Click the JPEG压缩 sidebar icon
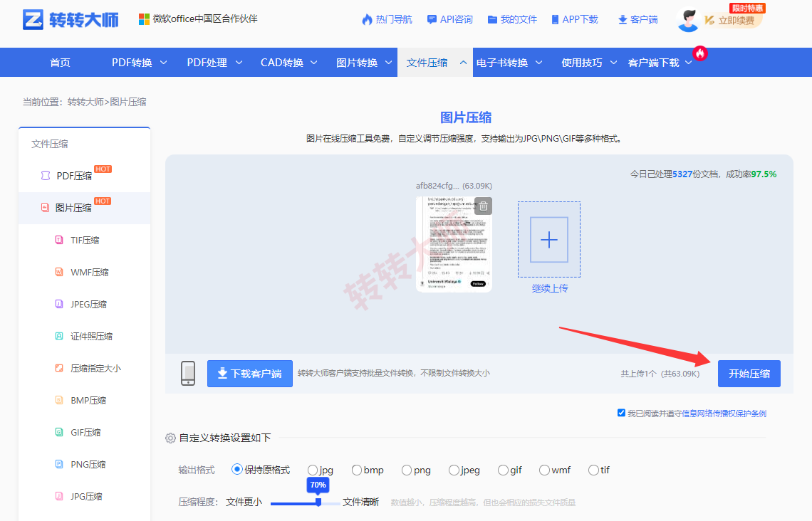 (59, 304)
